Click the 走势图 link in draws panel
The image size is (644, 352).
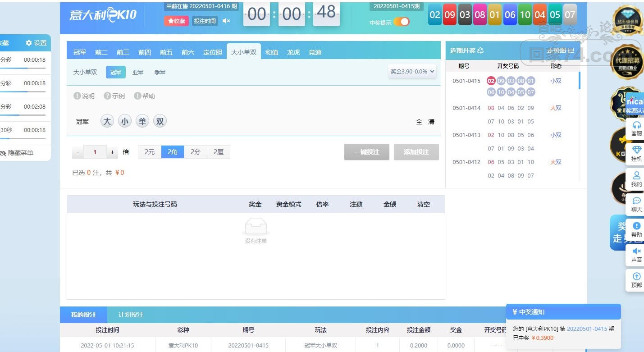tap(561, 50)
